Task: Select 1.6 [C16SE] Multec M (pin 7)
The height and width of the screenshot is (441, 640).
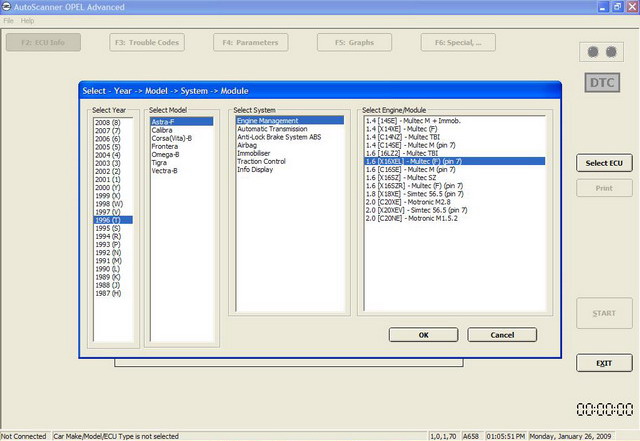Action: 455,169
